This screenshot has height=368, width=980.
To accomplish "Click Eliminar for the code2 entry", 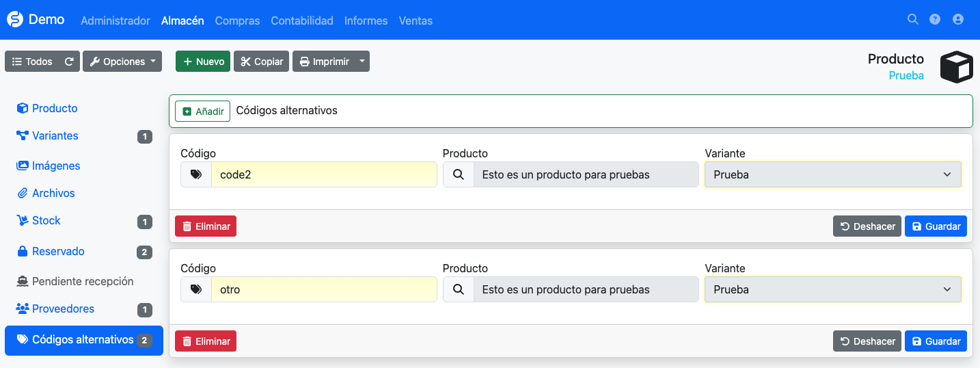I will (206, 226).
